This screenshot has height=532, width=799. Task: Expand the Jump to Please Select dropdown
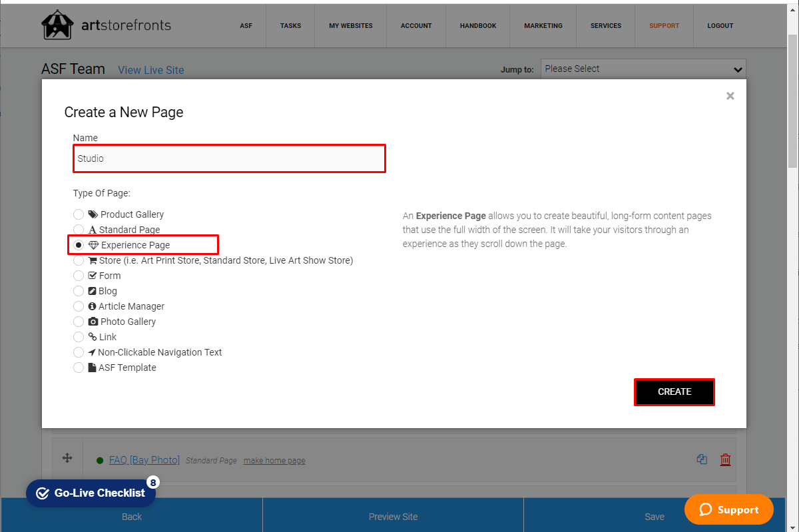[643, 69]
